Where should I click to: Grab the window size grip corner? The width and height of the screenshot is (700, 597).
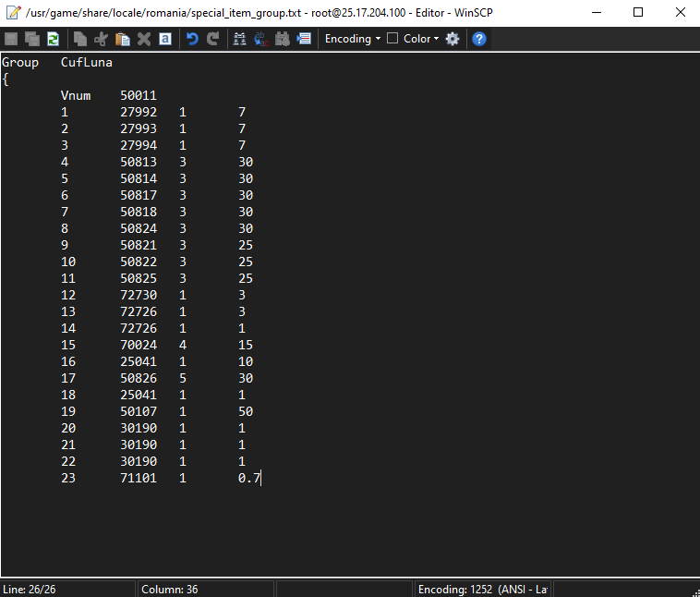695,592
